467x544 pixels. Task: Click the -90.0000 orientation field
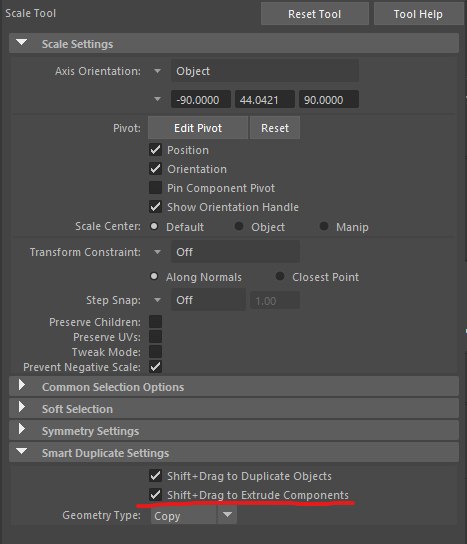[x=201, y=100]
